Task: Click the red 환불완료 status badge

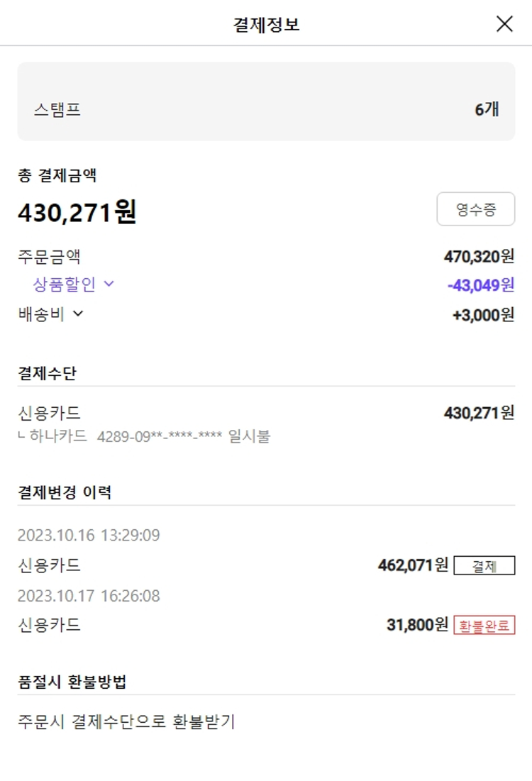Action: [x=484, y=626]
